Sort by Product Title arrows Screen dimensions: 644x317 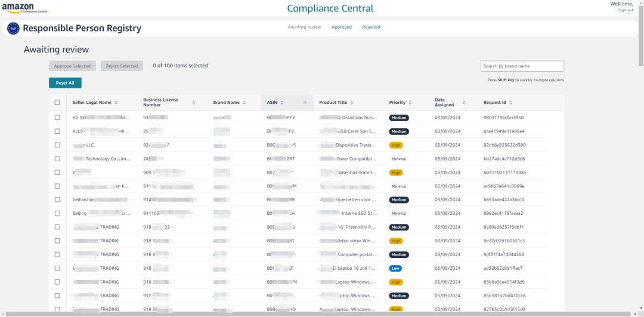pos(352,103)
